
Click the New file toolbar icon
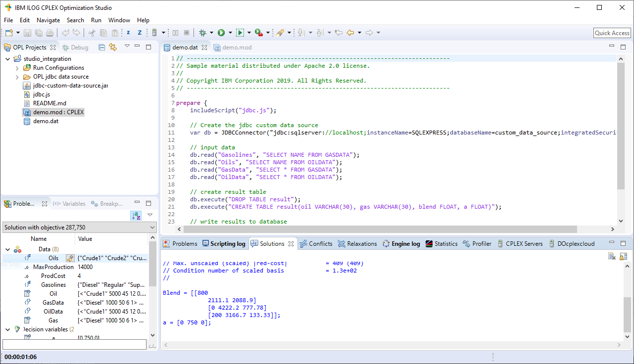click(9, 33)
